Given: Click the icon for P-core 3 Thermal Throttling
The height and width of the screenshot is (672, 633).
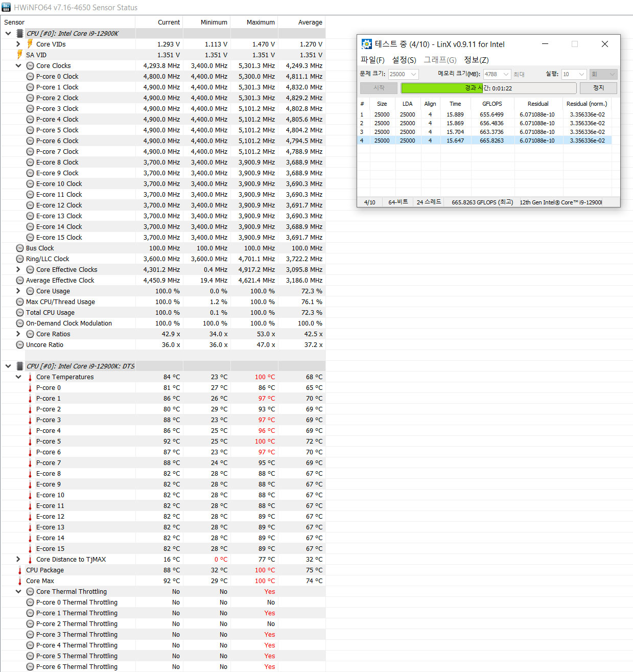Looking at the screenshot, I should [30, 634].
